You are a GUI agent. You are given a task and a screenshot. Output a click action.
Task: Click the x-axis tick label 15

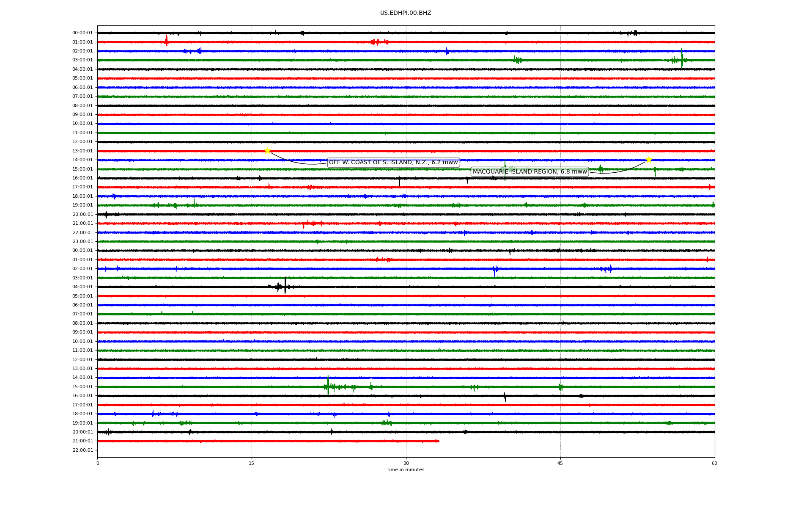pyautogui.click(x=252, y=463)
